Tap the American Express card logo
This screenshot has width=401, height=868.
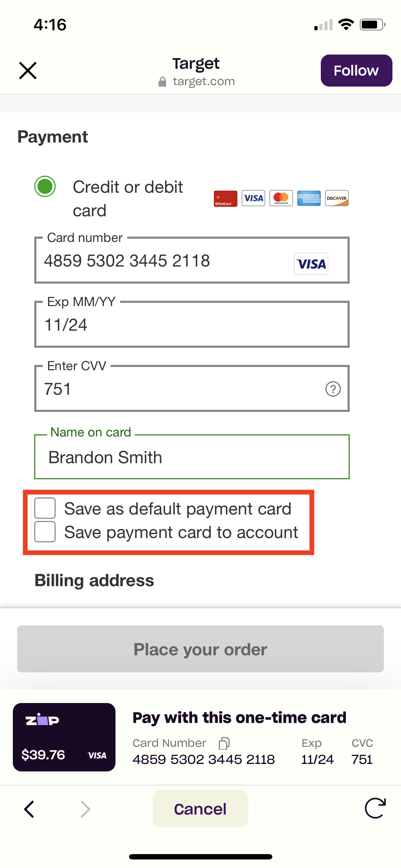point(309,198)
